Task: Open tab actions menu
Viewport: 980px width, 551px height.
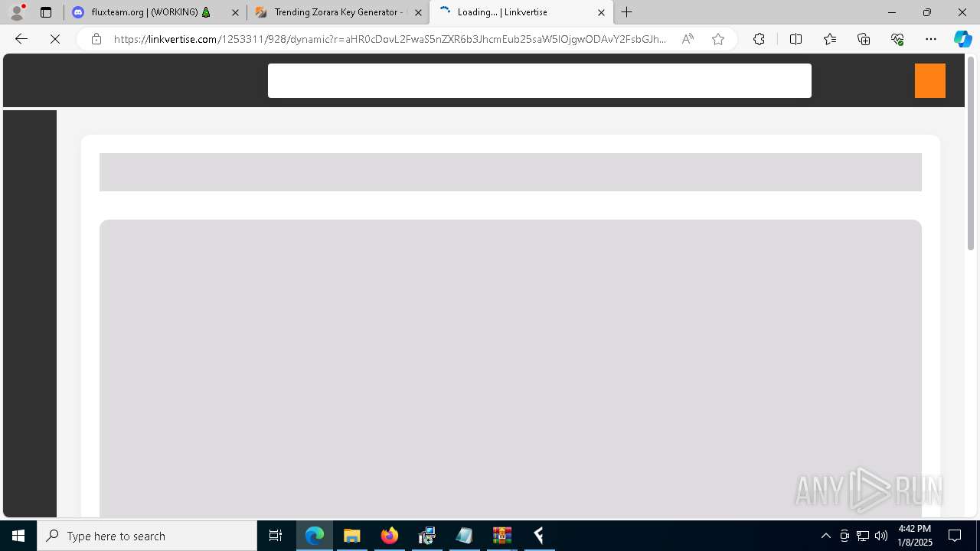Action: tap(46, 12)
